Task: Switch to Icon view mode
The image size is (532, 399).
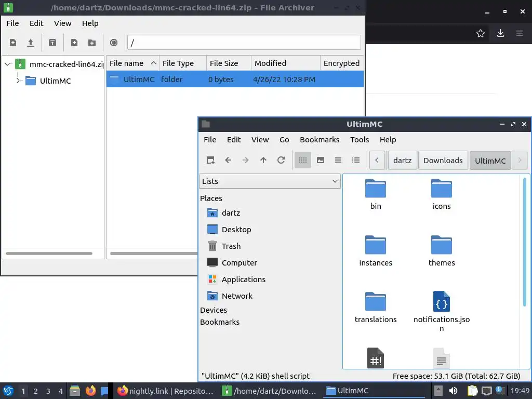Action: [x=303, y=160]
